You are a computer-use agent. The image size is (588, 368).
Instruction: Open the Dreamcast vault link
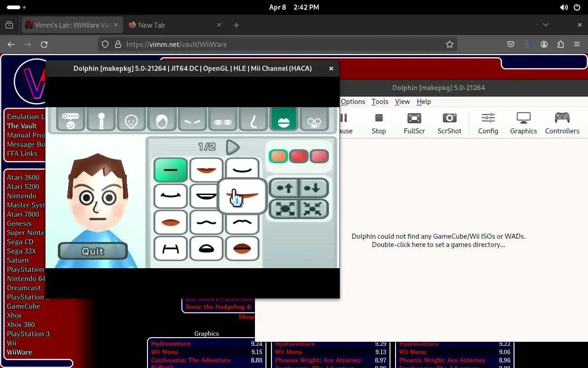pyautogui.click(x=24, y=288)
